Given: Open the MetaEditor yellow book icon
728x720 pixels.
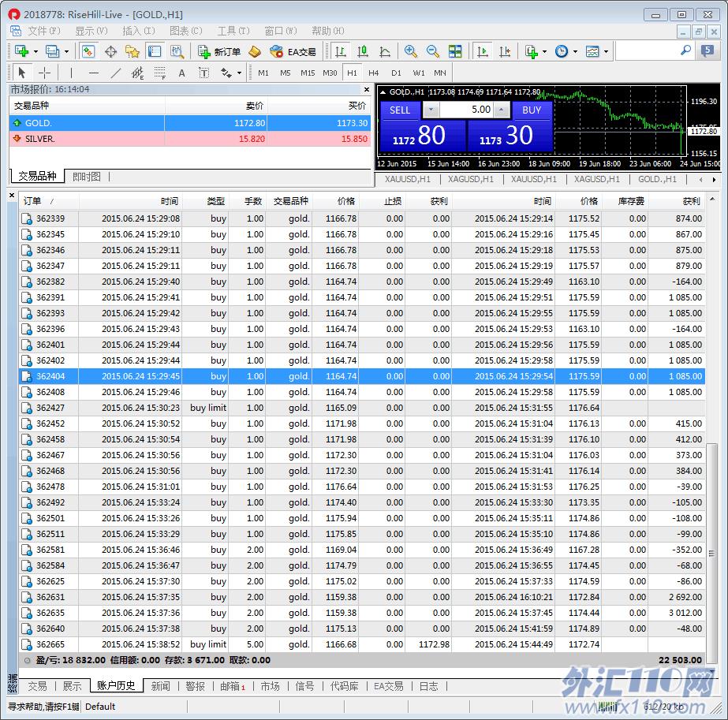Looking at the screenshot, I should [x=255, y=51].
